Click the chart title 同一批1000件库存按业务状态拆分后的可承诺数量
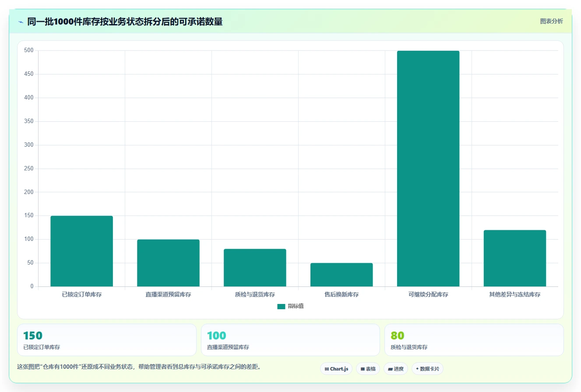The width and height of the screenshot is (581, 392). pyautogui.click(x=125, y=21)
